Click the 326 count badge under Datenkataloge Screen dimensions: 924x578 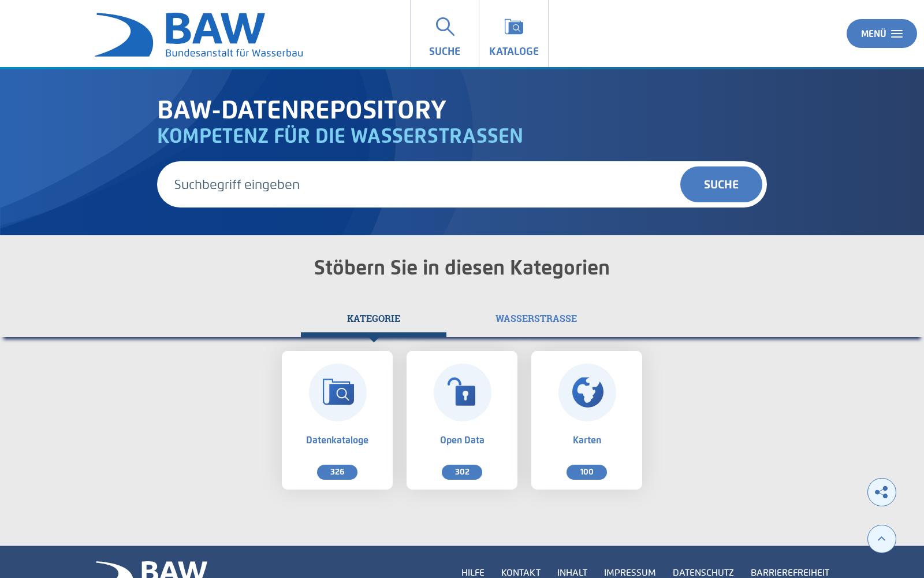point(337,472)
